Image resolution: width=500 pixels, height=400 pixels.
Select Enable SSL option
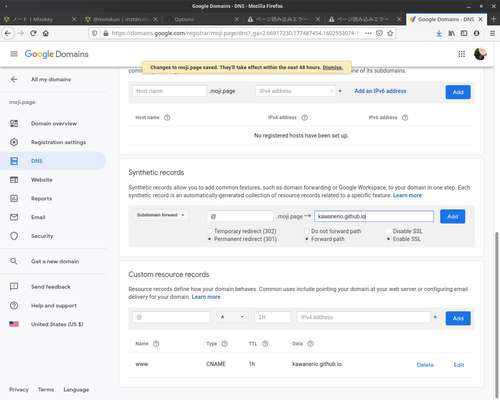pyautogui.click(x=388, y=239)
